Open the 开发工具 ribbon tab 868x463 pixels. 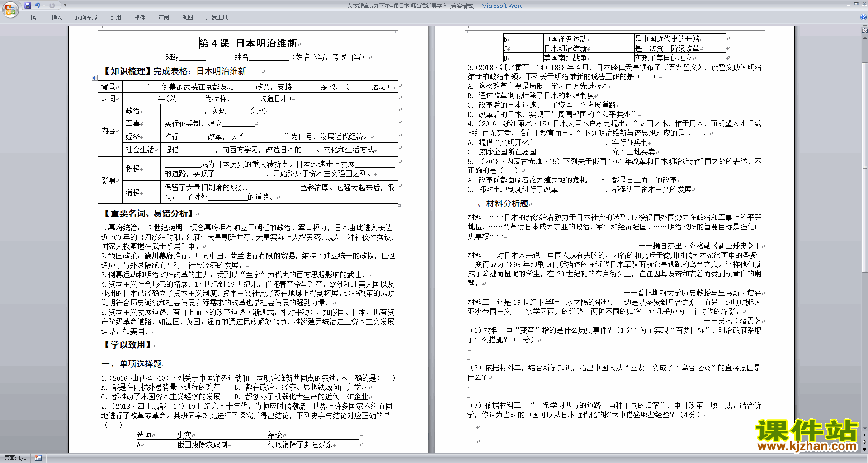[217, 17]
